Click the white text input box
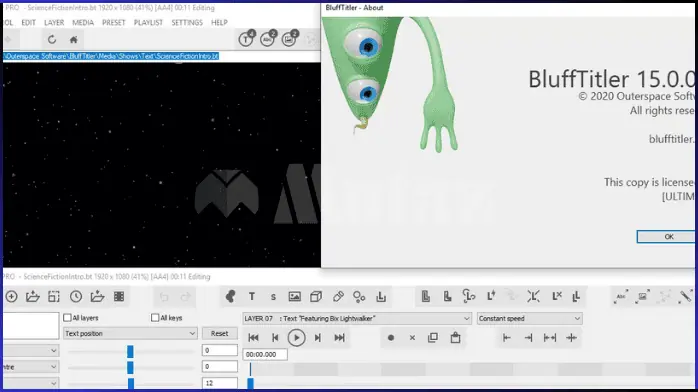Viewport: 698px width, 392px height. coord(30,325)
